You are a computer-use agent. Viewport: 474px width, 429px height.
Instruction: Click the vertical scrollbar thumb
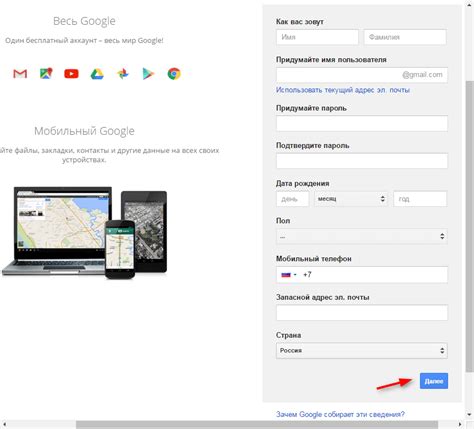(x=469, y=226)
